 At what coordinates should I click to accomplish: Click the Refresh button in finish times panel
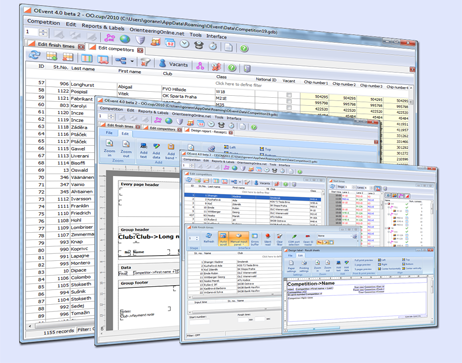pyautogui.click(x=209, y=238)
